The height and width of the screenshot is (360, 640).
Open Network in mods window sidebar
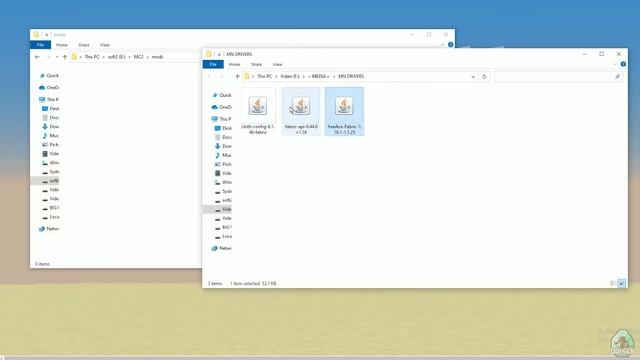point(49,229)
